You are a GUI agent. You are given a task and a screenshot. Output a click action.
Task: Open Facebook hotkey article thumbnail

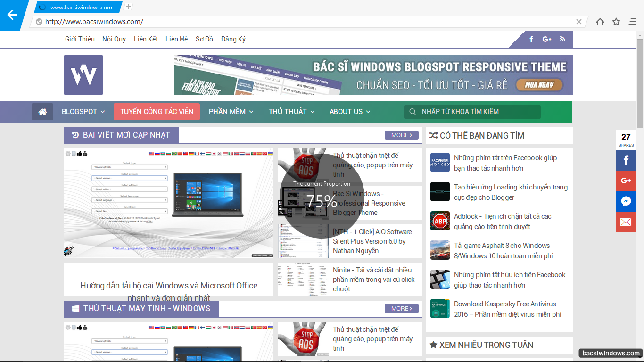pyautogui.click(x=440, y=163)
